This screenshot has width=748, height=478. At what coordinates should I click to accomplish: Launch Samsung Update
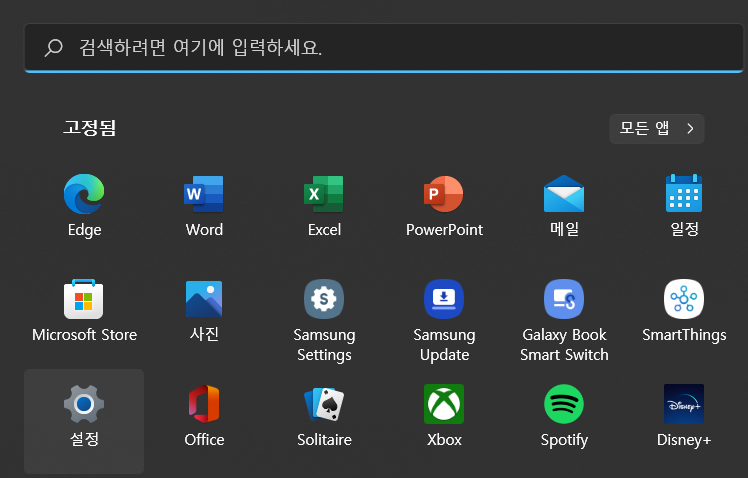point(444,321)
